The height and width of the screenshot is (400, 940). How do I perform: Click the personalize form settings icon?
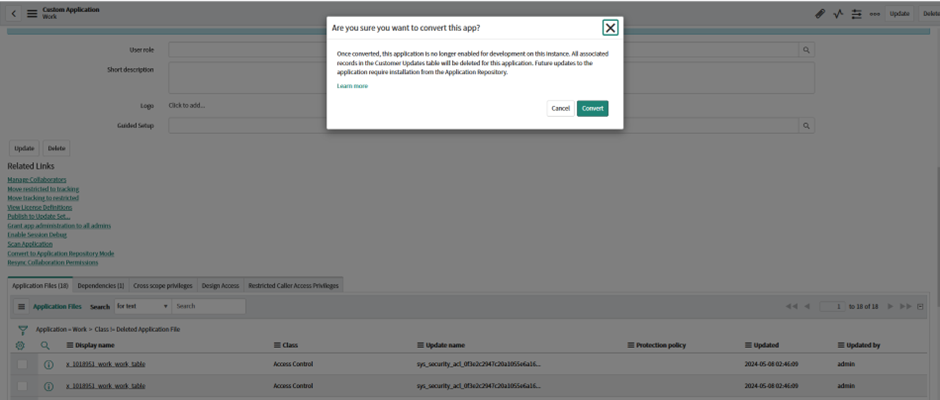coord(856,14)
